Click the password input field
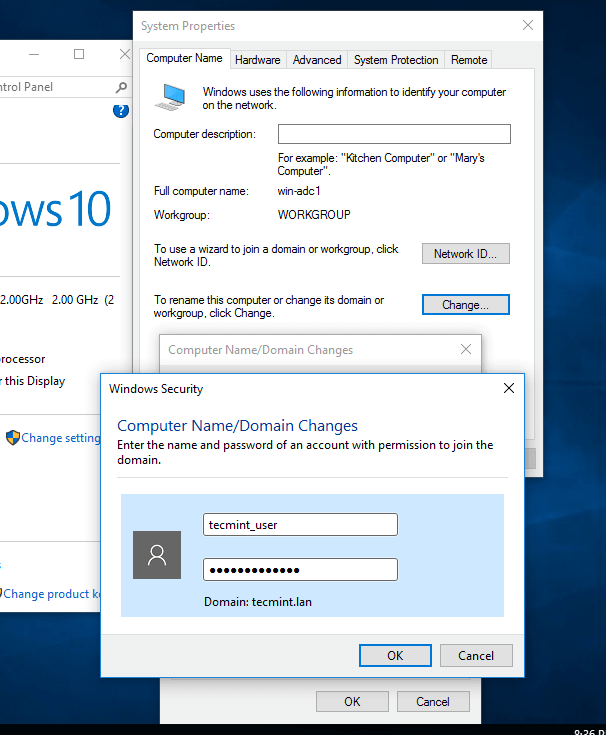The image size is (606, 735). pyautogui.click(x=300, y=569)
